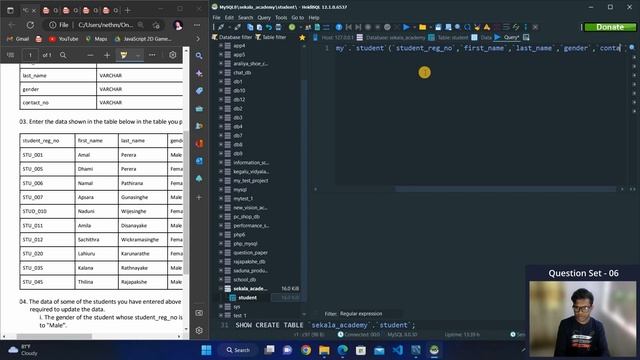The height and width of the screenshot is (360, 640).
Task: Switch to the Query tab
Action: [x=507, y=37]
